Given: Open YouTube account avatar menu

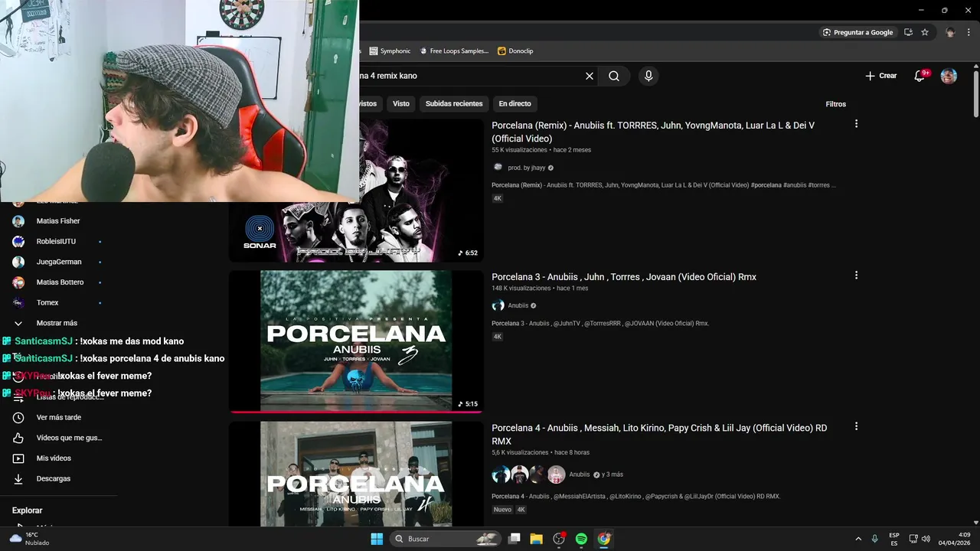Looking at the screenshot, I should click(x=949, y=76).
